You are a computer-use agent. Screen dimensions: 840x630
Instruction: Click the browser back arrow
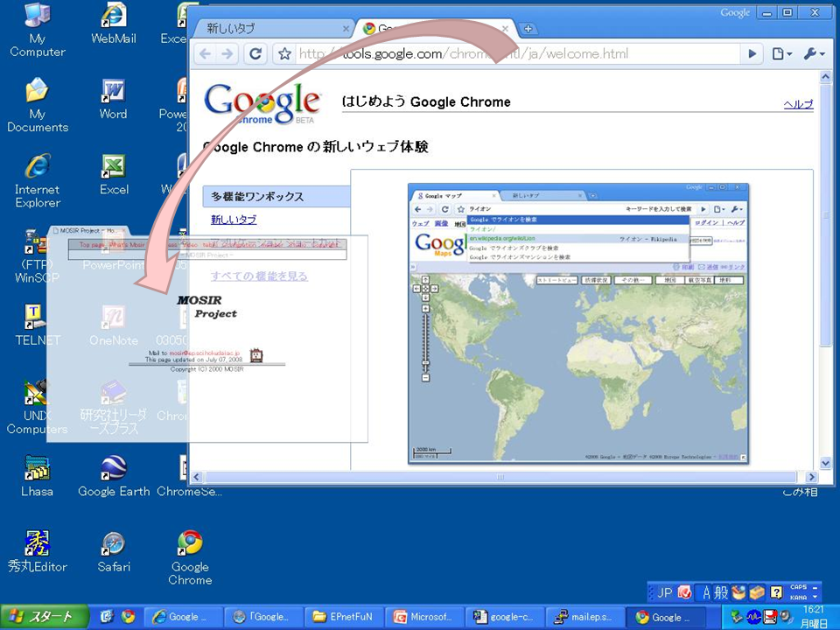click(206, 54)
